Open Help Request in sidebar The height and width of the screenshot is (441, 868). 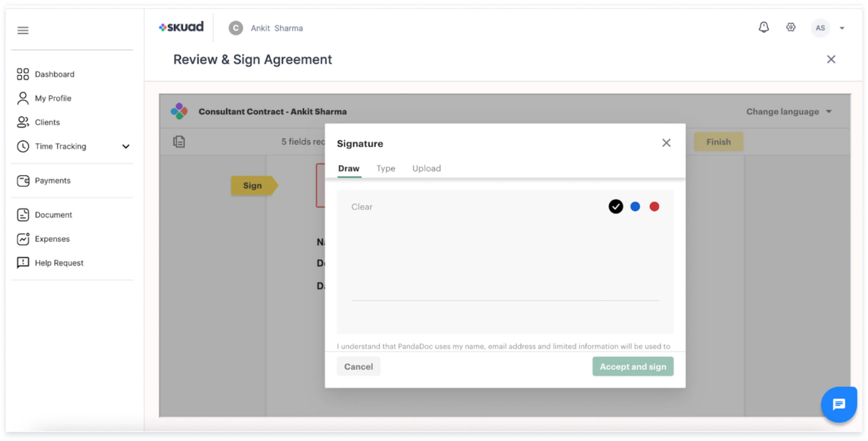click(59, 263)
